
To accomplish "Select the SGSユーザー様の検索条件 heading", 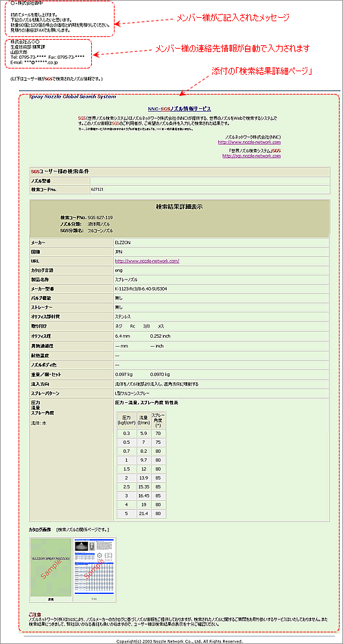I will (60, 171).
